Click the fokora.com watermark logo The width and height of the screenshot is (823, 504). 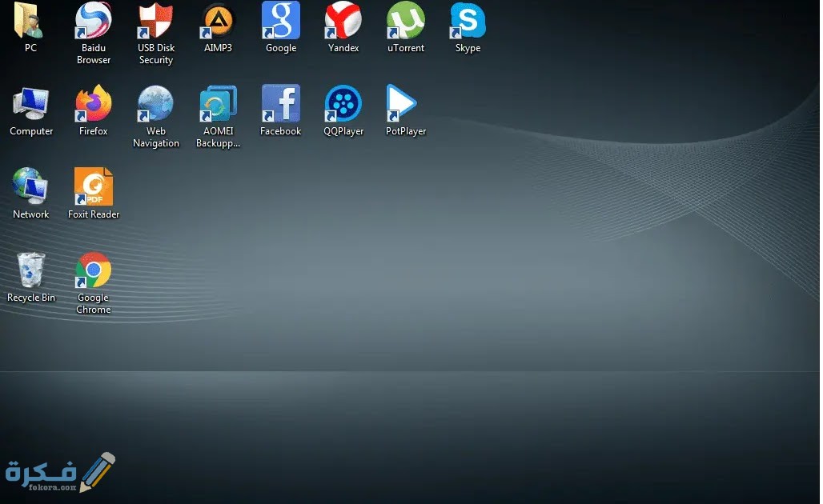click(x=60, y=474)
